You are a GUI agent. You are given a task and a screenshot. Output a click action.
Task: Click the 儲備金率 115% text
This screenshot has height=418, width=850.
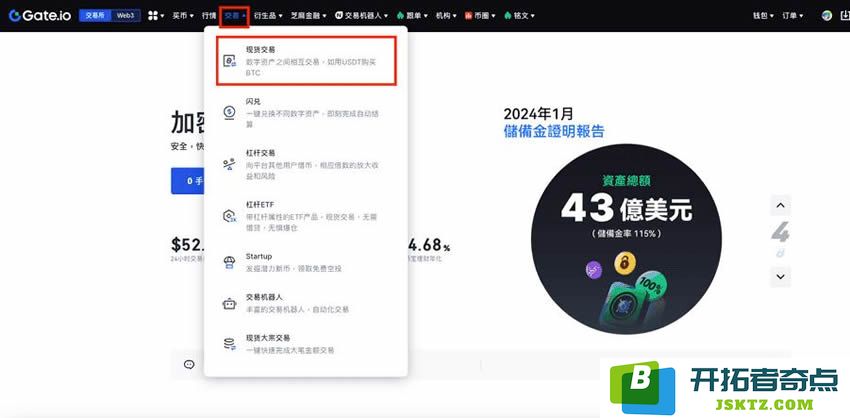pos(626,234)
